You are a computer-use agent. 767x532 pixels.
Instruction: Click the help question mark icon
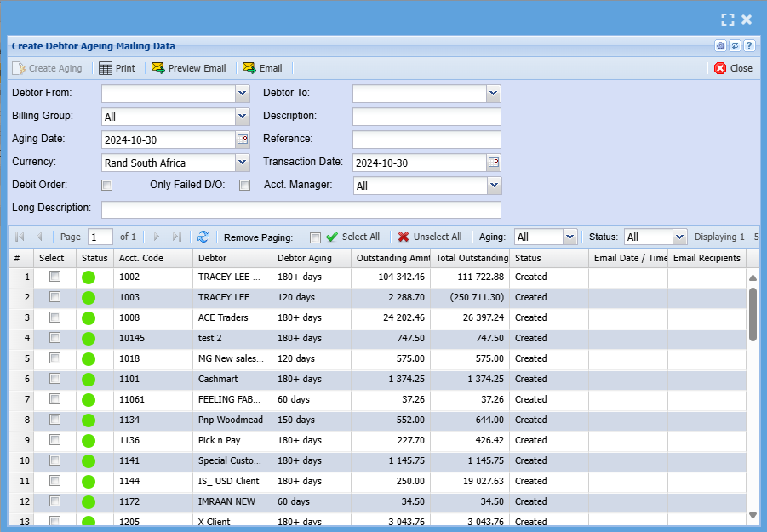(749, 46)
